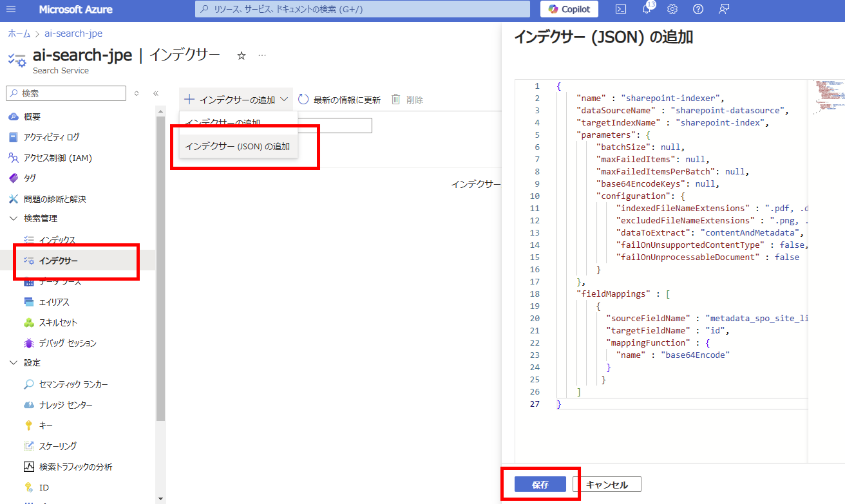
Task: Collapse the sidebar with double-chevron icon
Action: (x=155, y=93)
